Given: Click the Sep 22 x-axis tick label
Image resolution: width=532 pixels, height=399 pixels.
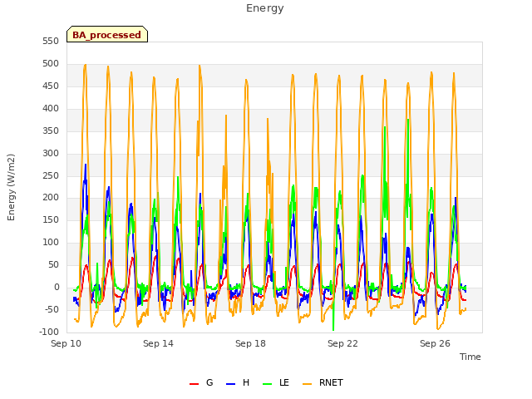Looking at the screenshot, I should click(342, 343).
